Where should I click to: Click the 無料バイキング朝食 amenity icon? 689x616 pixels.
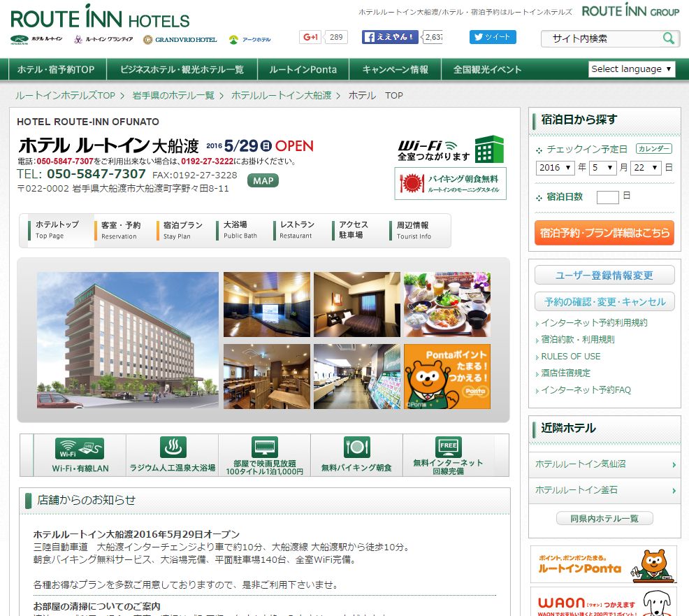(x=356, y=455)
